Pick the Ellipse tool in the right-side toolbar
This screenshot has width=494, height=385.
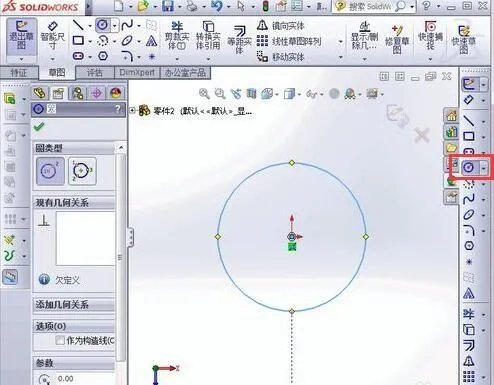point(469,214)
